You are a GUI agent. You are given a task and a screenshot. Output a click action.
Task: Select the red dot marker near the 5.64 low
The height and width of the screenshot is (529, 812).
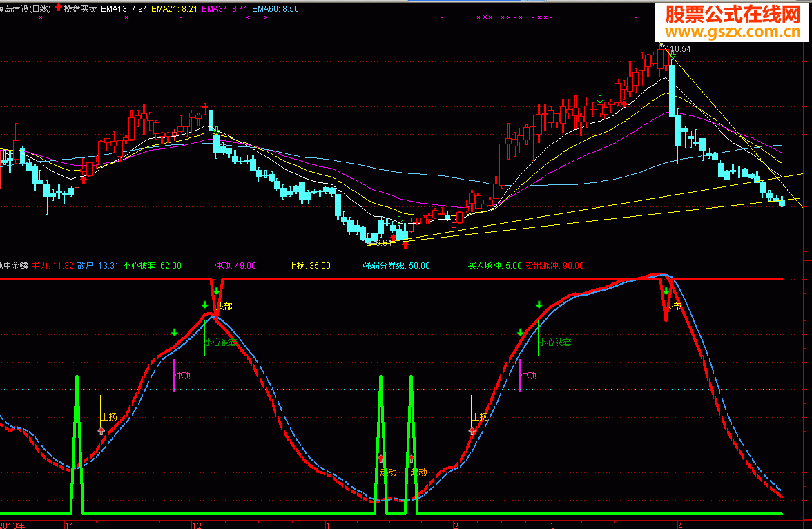[x=393, y=236]
